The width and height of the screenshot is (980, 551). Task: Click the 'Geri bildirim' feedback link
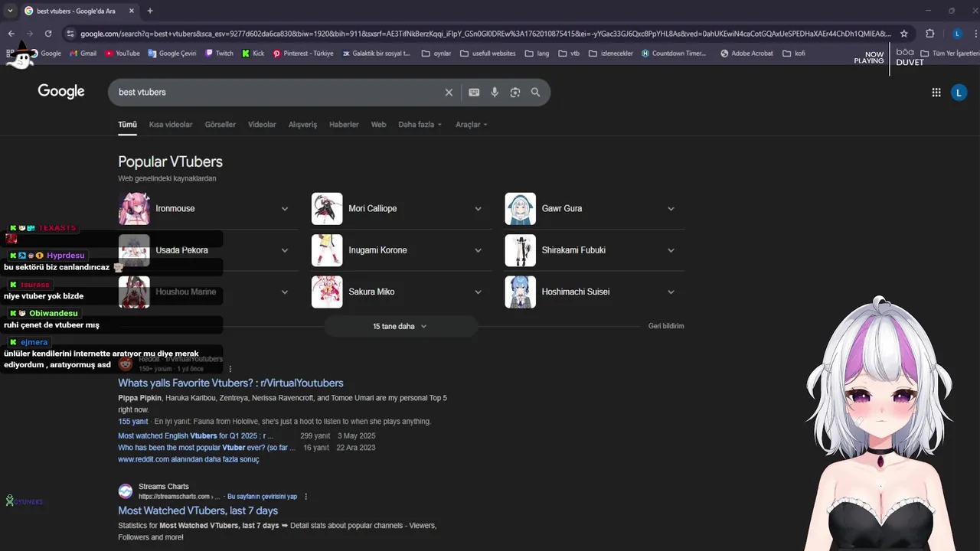pyautogui.click(x=666, y=326)
